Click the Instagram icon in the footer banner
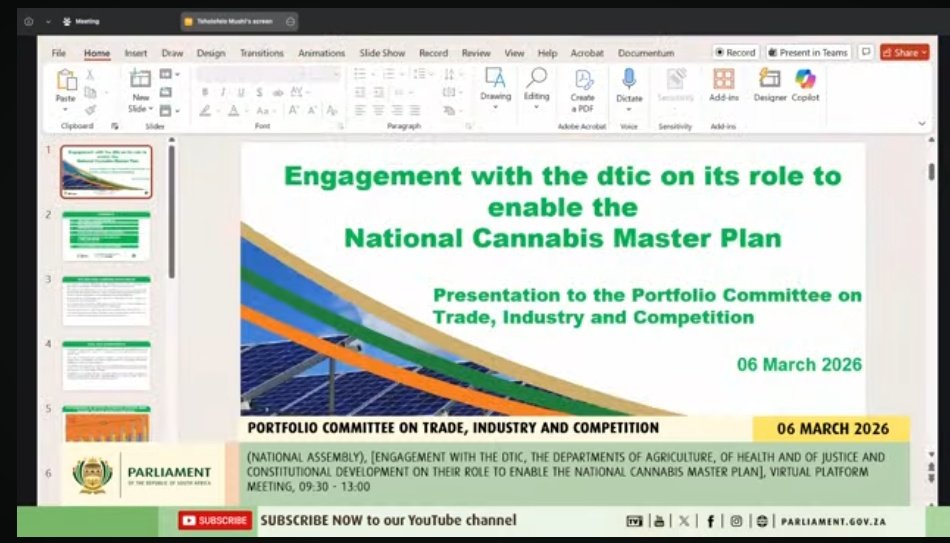This screenshot has height=543, width=950. click(736, 521)
